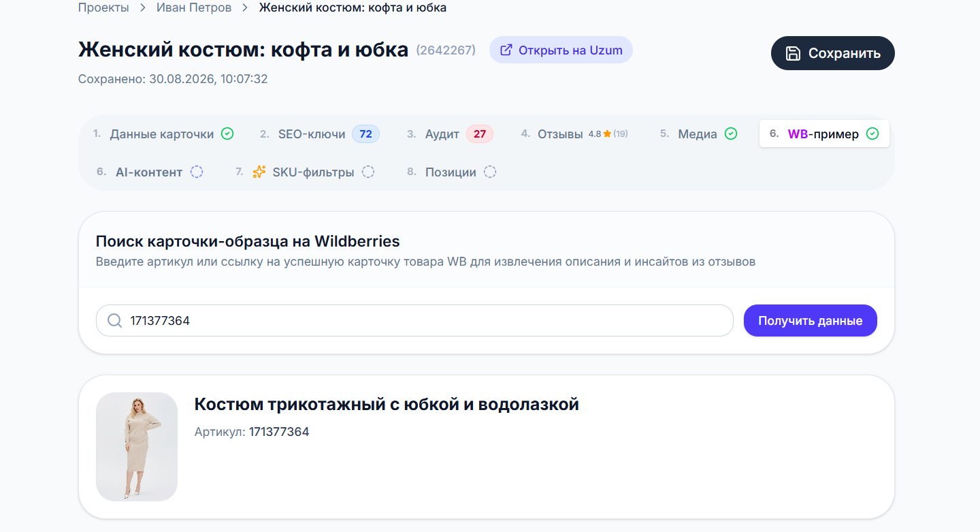This screenshot has height=532, width=980.
Task: Click the Введите артикул или ссылку description text
Action: pyautogui.click(x=425, y=262)
